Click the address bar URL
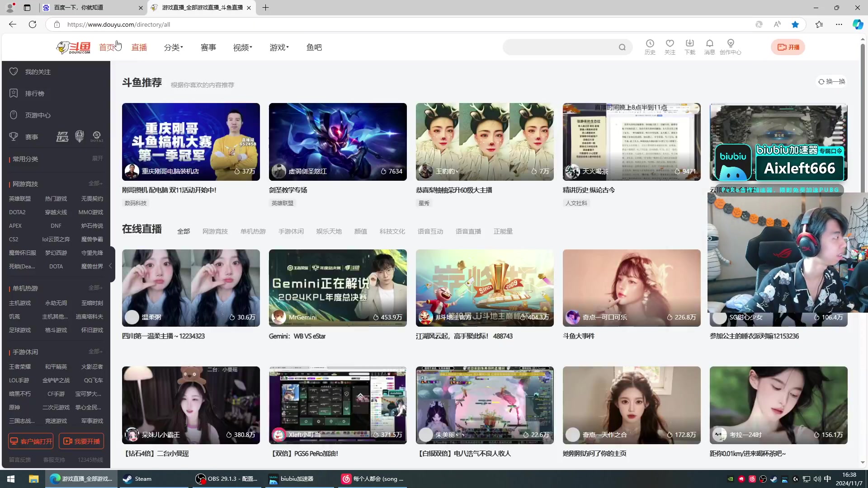Screen dimensions: 868x488 coord(118,24)
